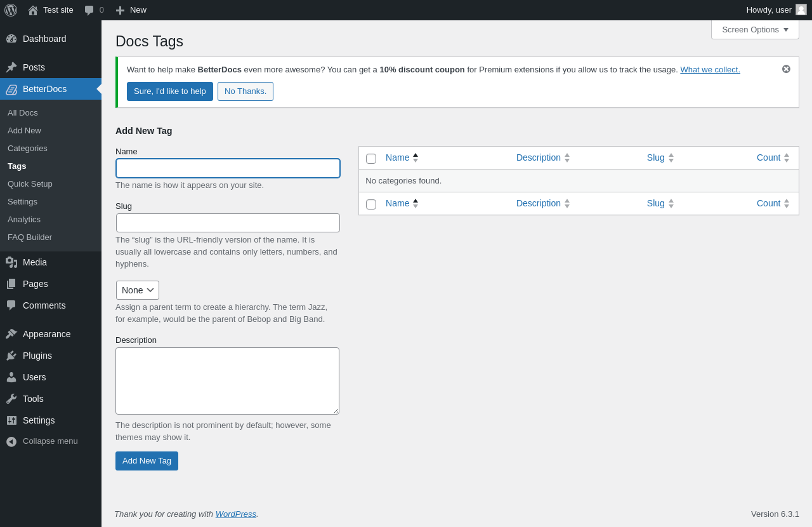Open the FAQ Builder submenu item
This screenshot has width=812, height=527.
30,237
